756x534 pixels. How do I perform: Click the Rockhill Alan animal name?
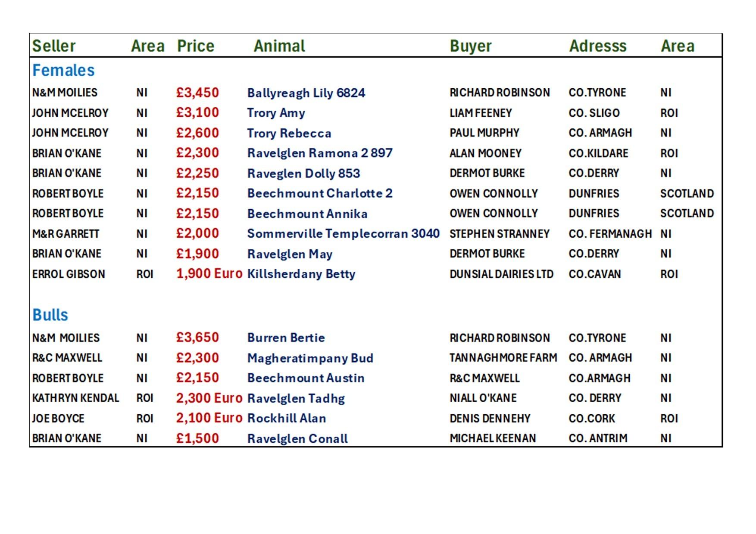point(287,418)
